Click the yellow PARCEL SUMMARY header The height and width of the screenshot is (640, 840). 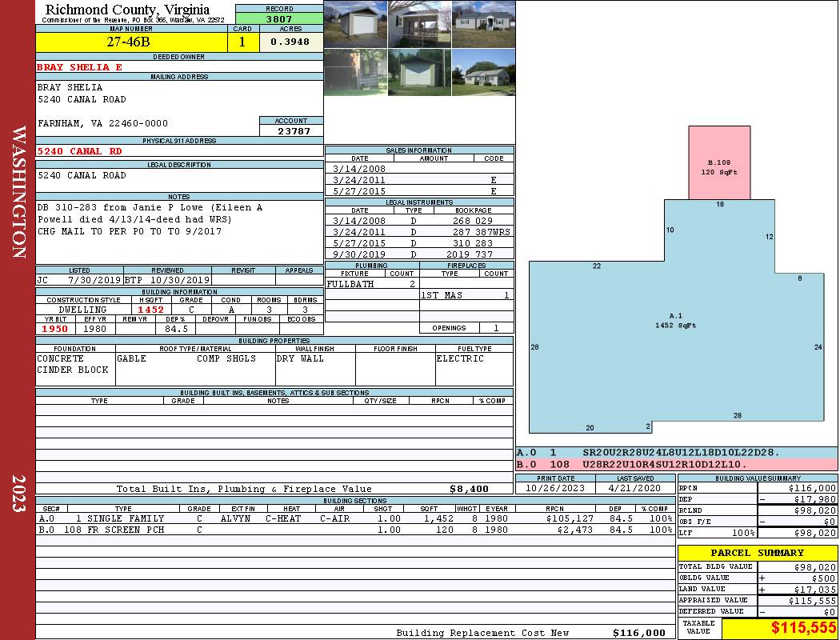(758, 553)
